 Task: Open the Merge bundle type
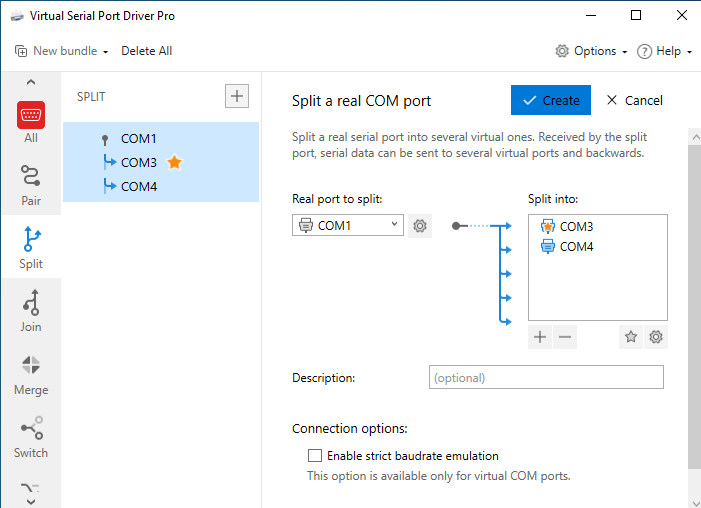[31, 375]
